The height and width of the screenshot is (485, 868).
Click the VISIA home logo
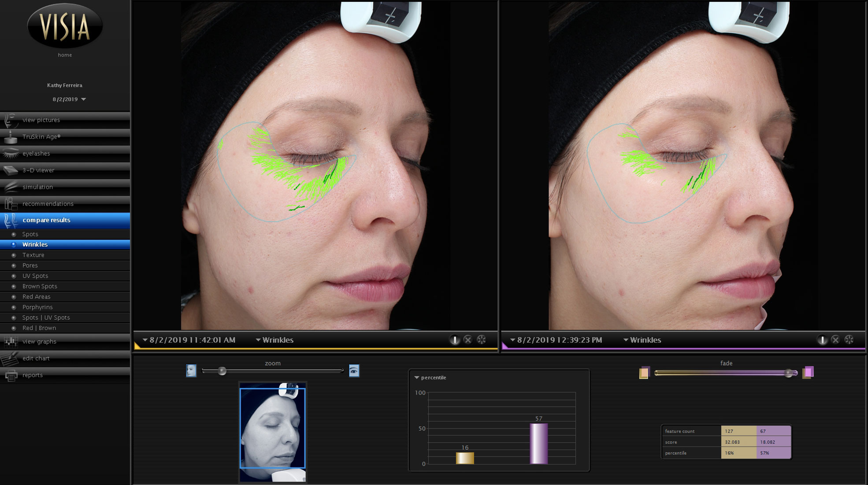coord(65,26)
